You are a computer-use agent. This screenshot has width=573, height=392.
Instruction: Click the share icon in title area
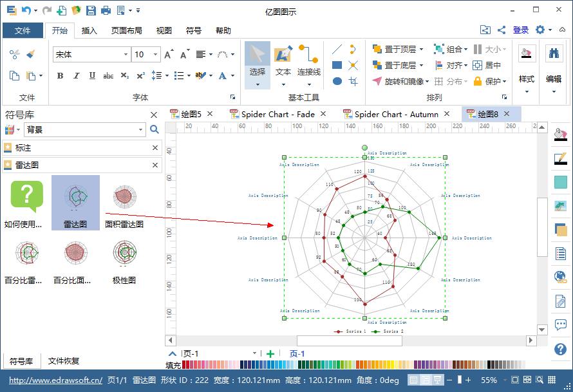coord(502,30)
